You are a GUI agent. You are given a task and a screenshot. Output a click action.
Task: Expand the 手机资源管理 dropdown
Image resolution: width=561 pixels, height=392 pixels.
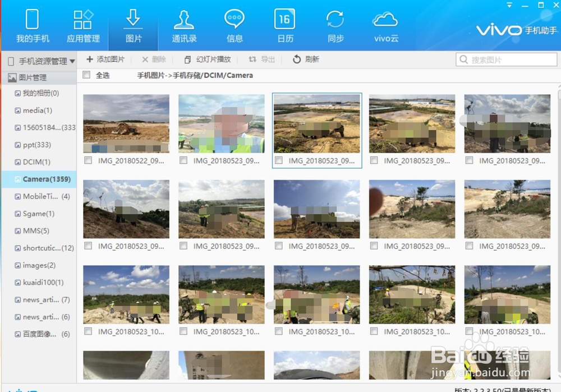point(72,62)
